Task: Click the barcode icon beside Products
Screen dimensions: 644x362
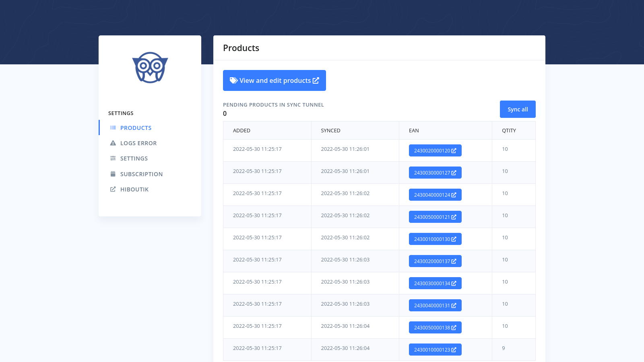Action: point(113,128)
